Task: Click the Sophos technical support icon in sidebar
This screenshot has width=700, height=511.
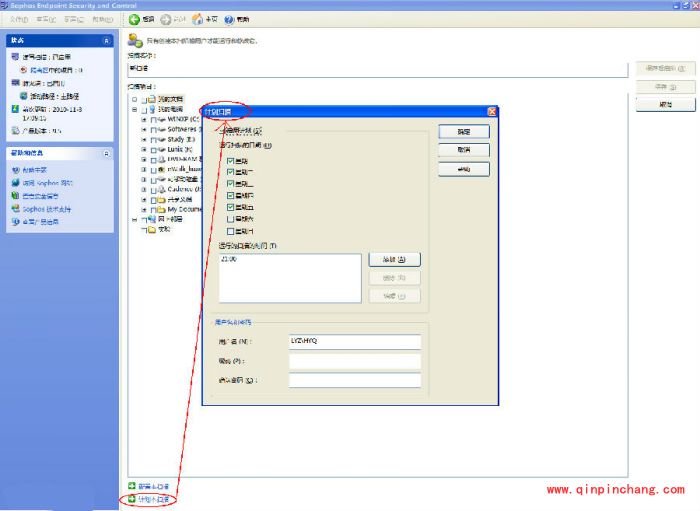Action: pyautogui.click(x=14, y=209)
